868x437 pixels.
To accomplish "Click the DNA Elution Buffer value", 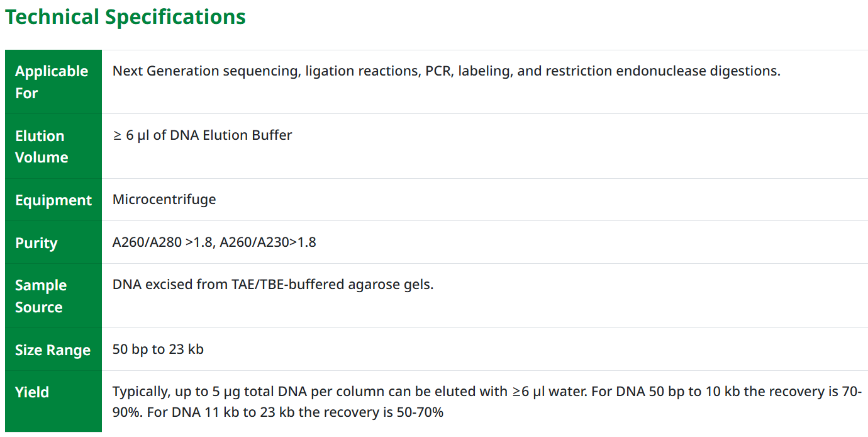I will tap(231, 135).
